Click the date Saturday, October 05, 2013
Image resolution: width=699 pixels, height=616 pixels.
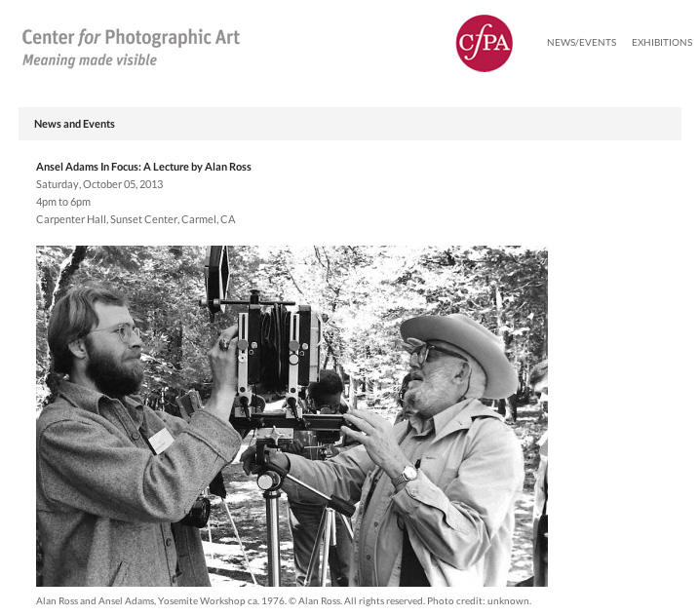click(x=99, y=184)
